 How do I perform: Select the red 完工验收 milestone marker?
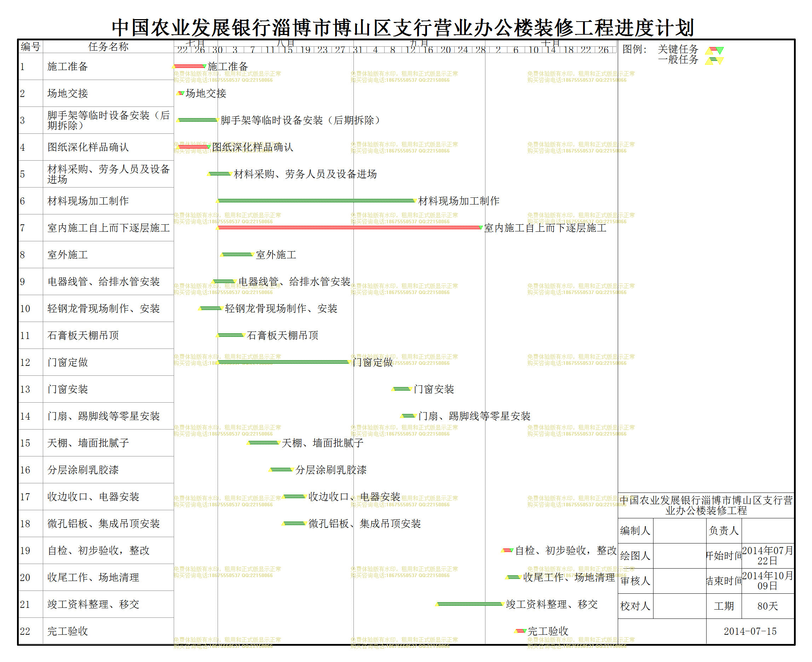click(x=520, y=631)
